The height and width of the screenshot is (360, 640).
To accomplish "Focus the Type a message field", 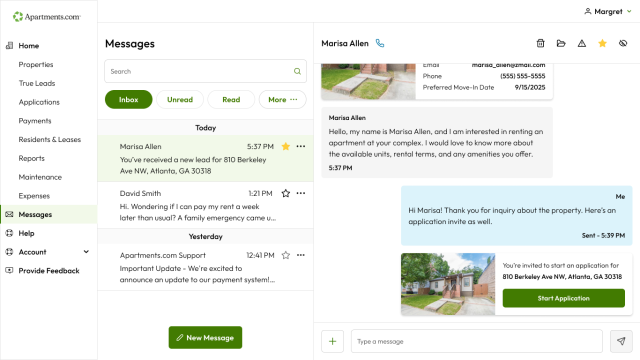I will pos(477,341).
